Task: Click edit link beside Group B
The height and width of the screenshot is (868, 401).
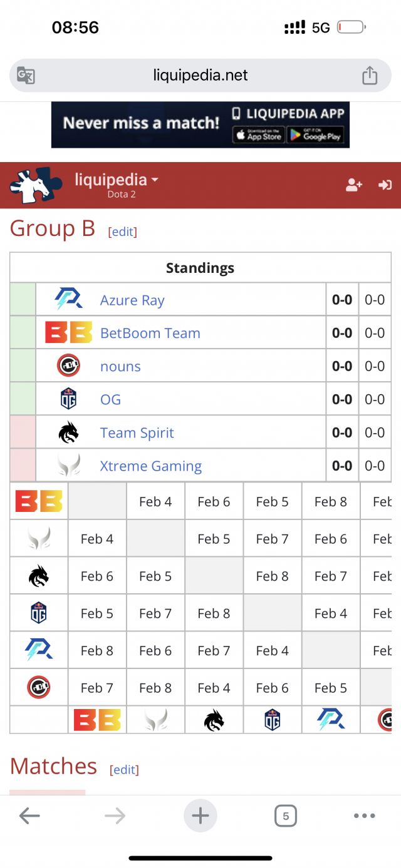Action: (123, 232)
